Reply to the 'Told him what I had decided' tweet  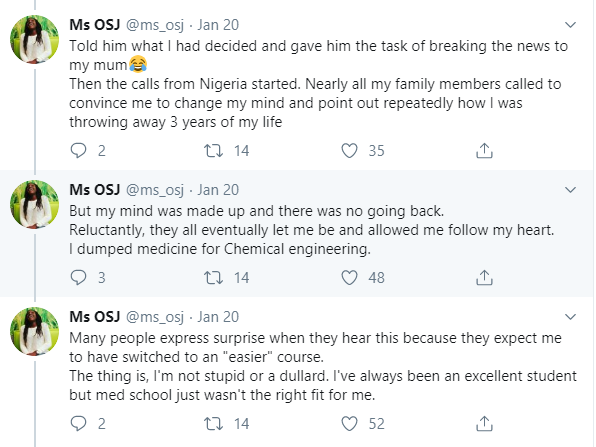click(79, 151)
